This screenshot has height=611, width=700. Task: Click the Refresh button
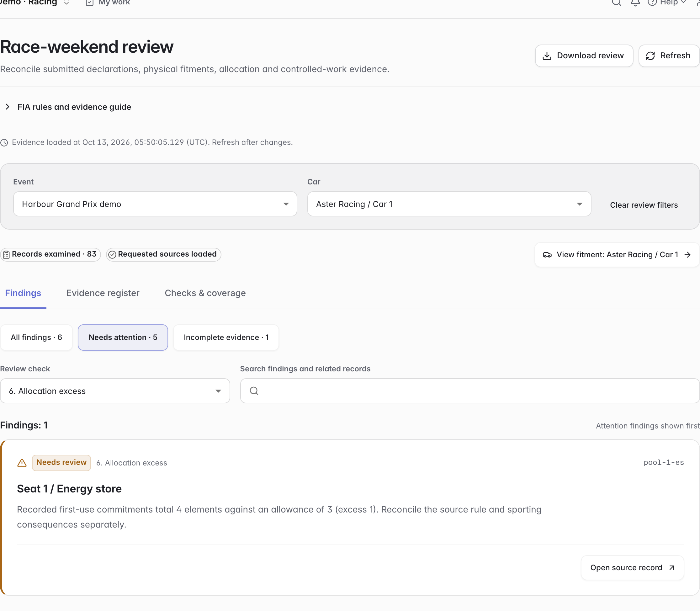click(669, 56)
